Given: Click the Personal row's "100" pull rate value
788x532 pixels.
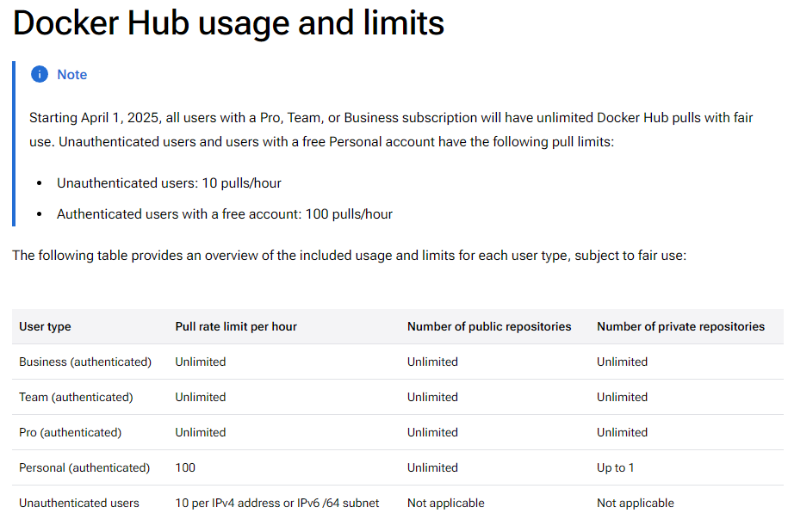Looking at the screenshot, I should point(185,467).
